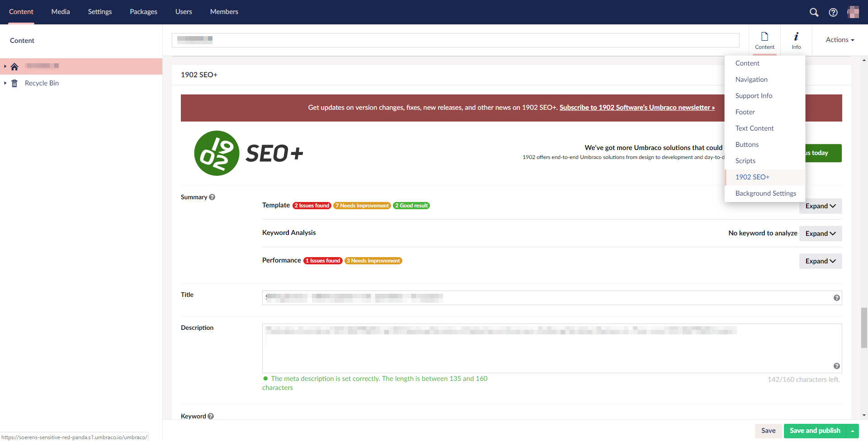Expand the Performance summary row
Screen dimensions: 868x441
click(x=821, y=261)
